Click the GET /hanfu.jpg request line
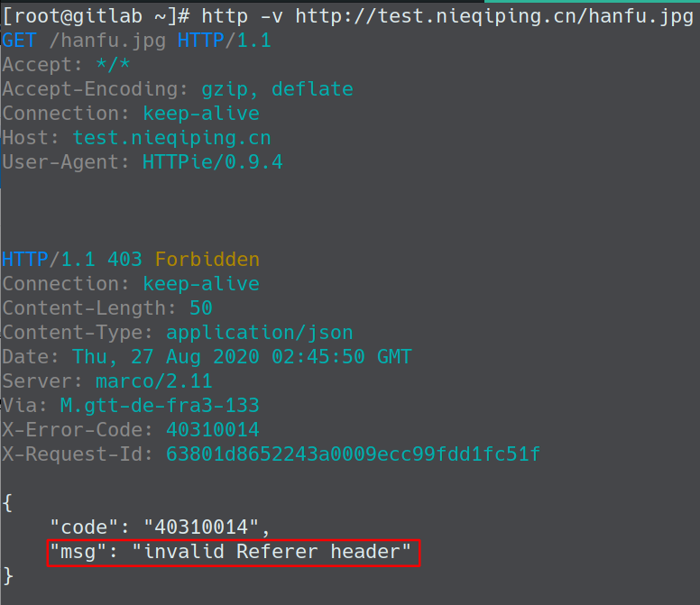The image size is (700, 605). 136,41
